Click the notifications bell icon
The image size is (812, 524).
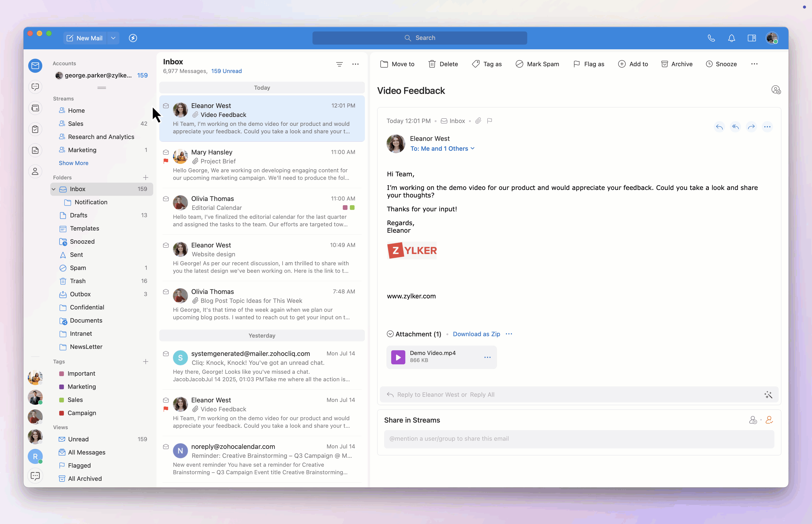731,38
